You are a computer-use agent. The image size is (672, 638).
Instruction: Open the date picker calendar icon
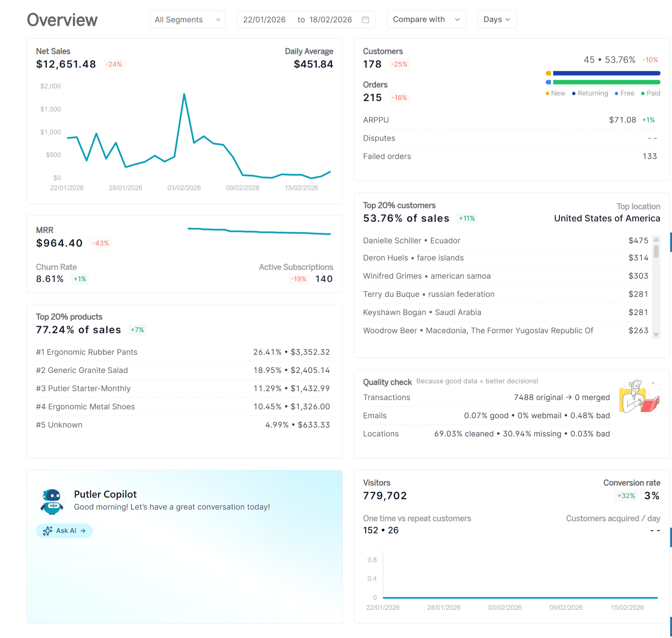[365, 19]
